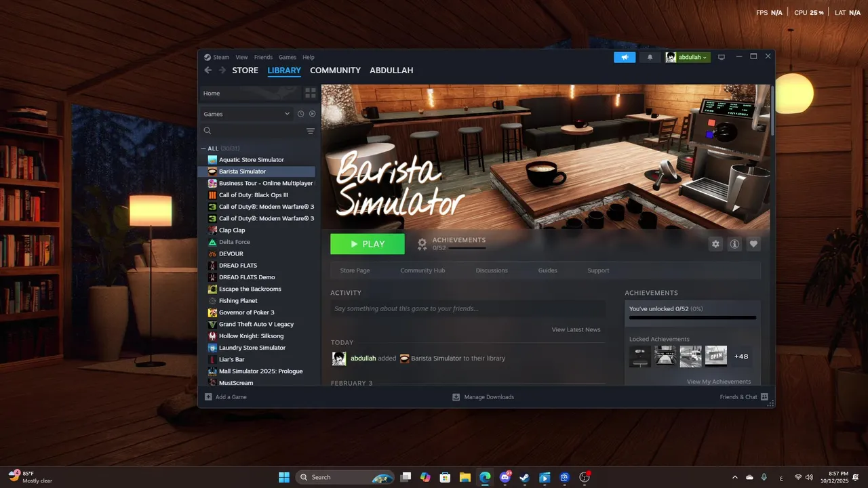Go back with the left arrow
Screen dimensions: 868x488
[208, 70]
